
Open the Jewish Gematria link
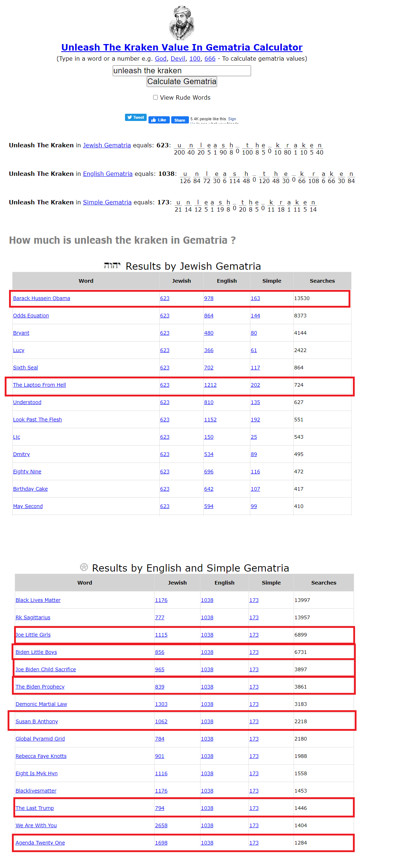tap(107, 145)
